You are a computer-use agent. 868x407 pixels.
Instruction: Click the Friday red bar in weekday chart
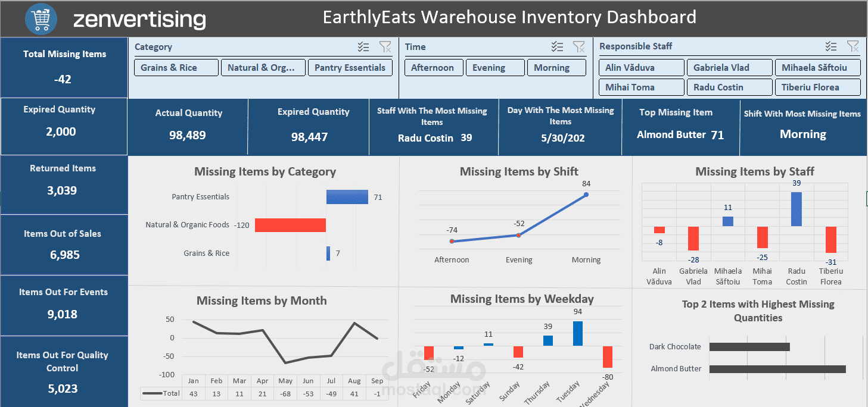[x=429, y=353]
